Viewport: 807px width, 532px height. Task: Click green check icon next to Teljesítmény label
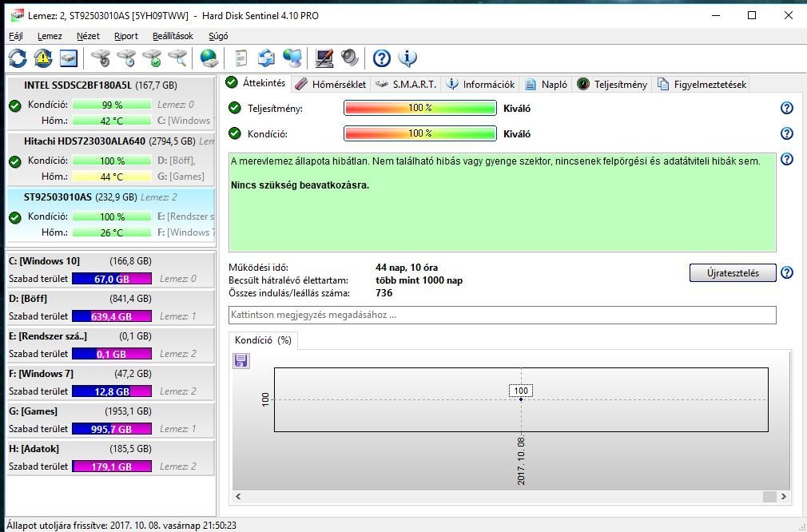pos(235,109)
